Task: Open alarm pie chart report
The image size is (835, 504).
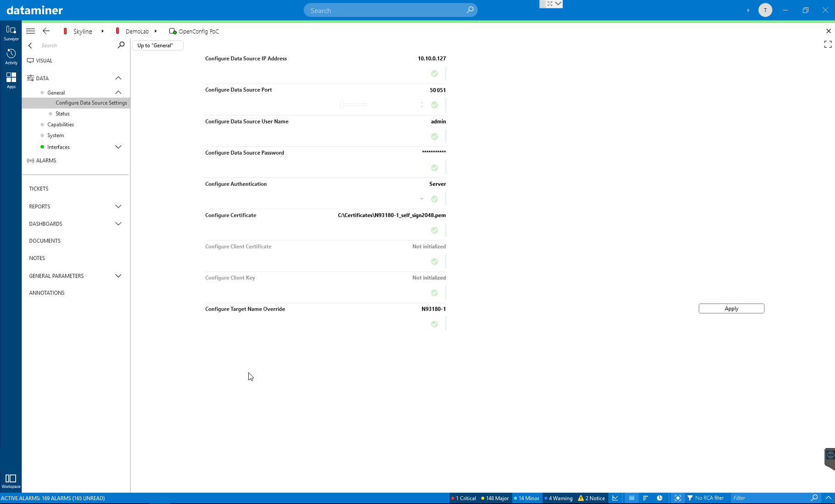Action: (x=660, y=498)
